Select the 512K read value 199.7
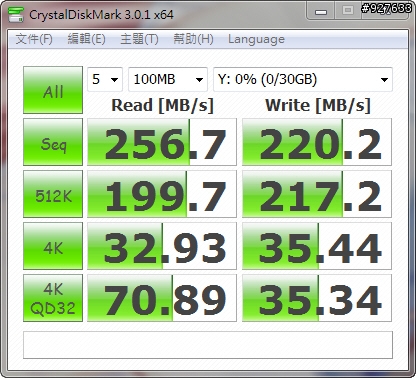 coord(162,194)
